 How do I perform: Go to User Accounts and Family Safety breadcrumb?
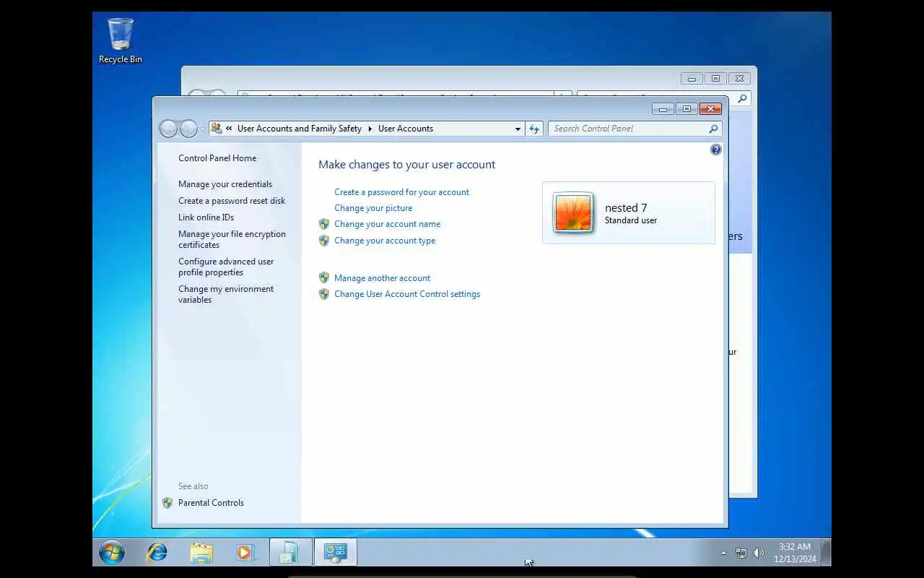pyautogui.click(x=300, y=129)
